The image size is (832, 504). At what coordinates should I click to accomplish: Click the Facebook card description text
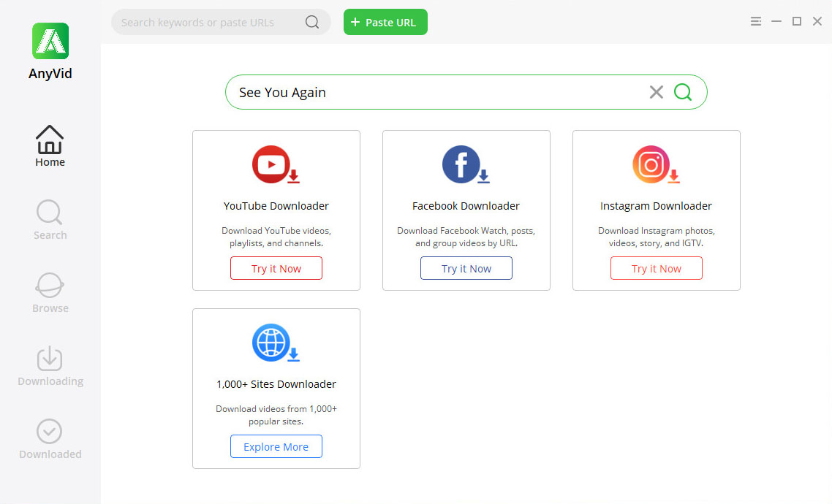coord(466,237)
